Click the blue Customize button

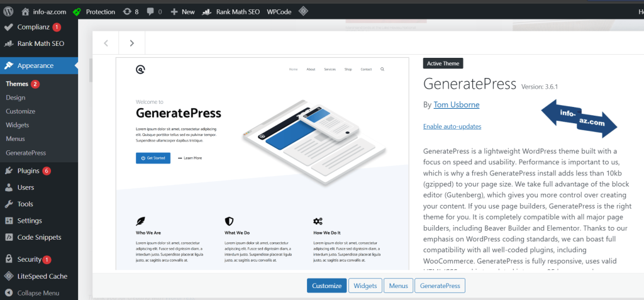326,286
